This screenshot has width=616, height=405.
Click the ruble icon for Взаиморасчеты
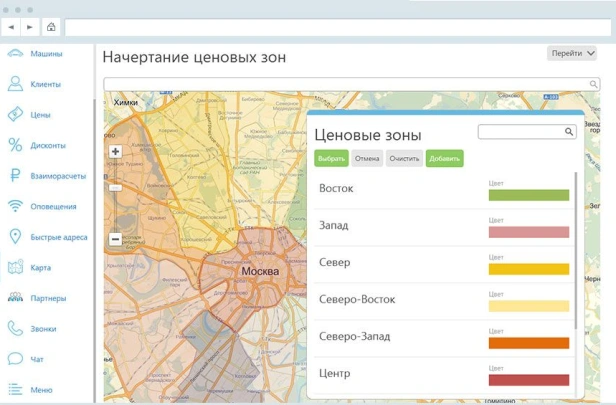[x=15, y=176]
